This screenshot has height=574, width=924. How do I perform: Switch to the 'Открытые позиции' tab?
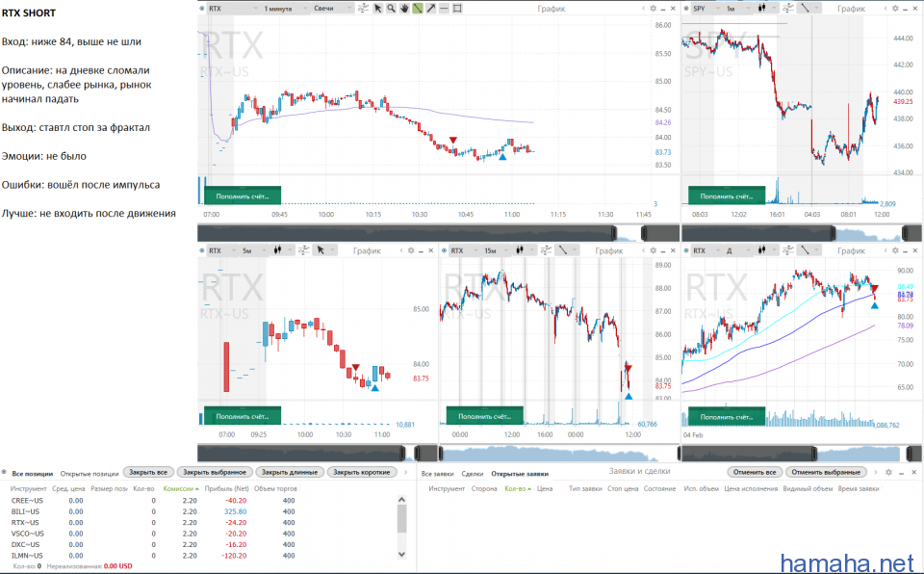(x=89, y=474)
